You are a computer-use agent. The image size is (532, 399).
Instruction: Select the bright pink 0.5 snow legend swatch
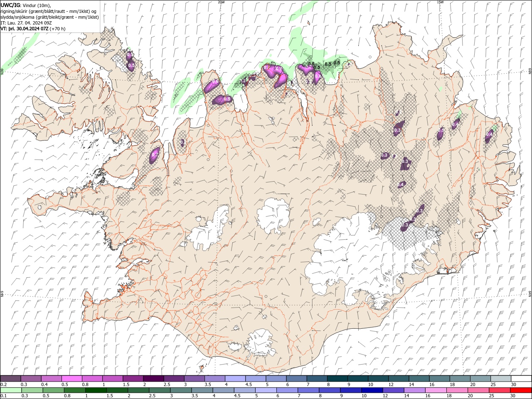(x=71, y=378)
